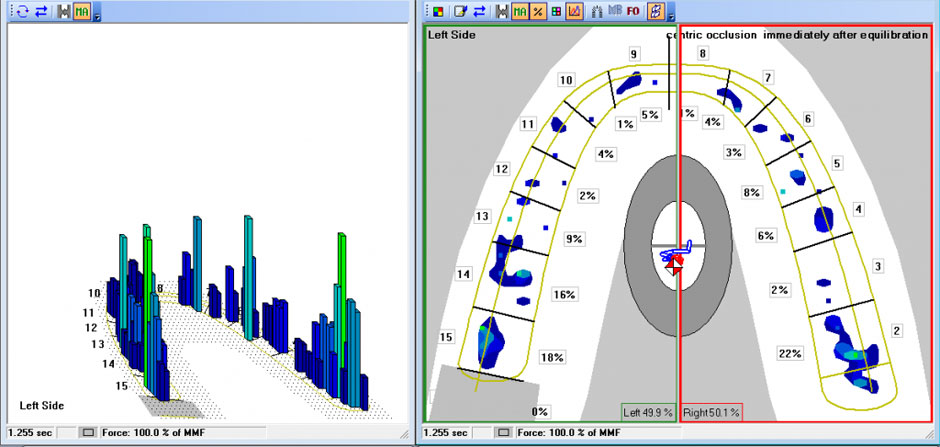Screen dimensions: 940x447
Task: Expand right toolbar overflow options arrow
Action: coord(671,14)
